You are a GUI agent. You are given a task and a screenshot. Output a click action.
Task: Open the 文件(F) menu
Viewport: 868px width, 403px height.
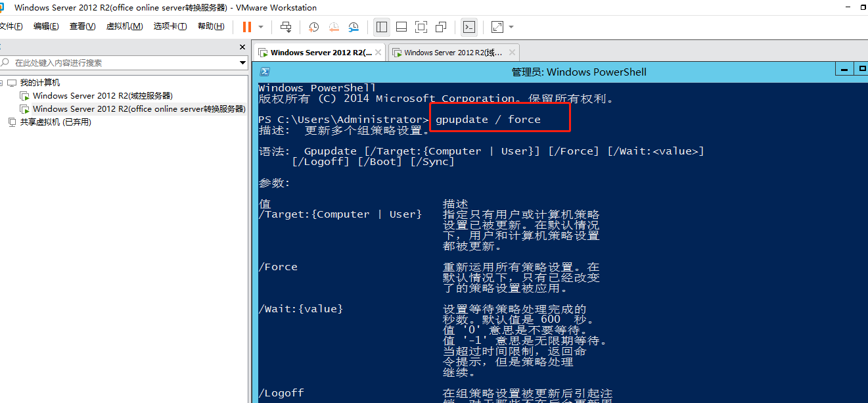click(11, 26)
